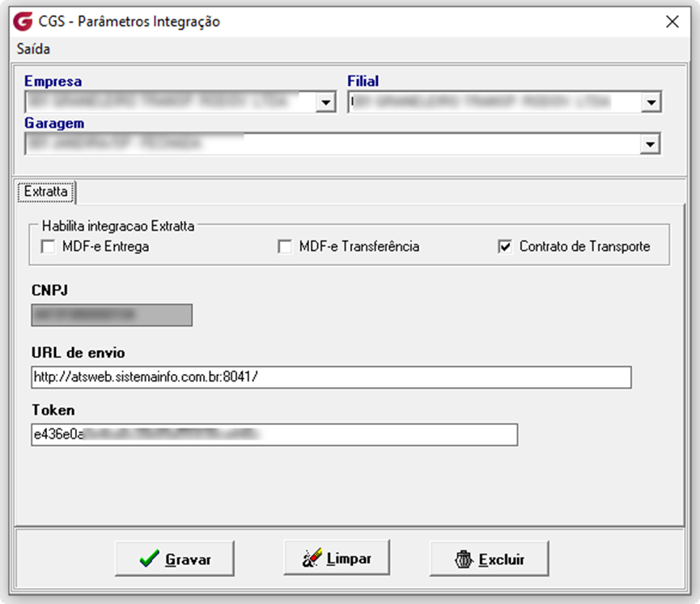Click the URL de envio label

pyautogui.click(x=78, y=353)
